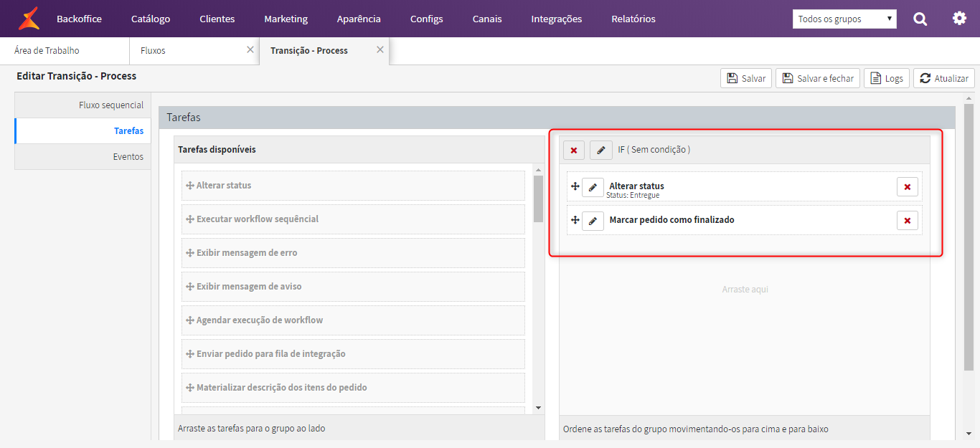
Task: Click move icon of Enviar pedido para fila
Action: pyautogui.click(x=190, y=354)
